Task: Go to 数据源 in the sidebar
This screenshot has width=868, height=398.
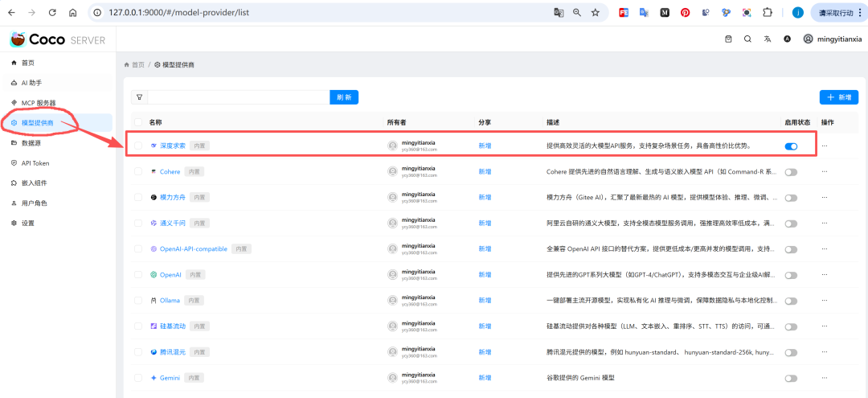Action: coord(31,143)
